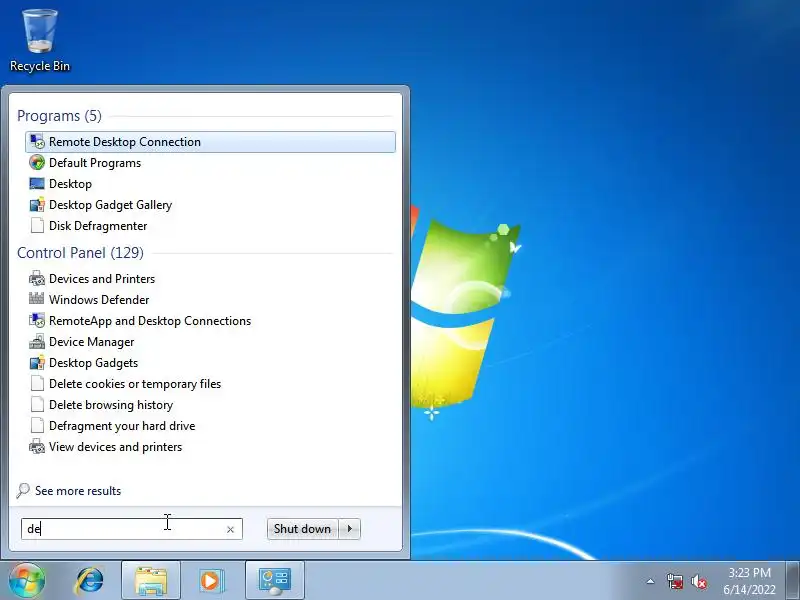Select the Desktop Gadget Gallery text
This screenshot has height=600, width=800.
(111, 205)
